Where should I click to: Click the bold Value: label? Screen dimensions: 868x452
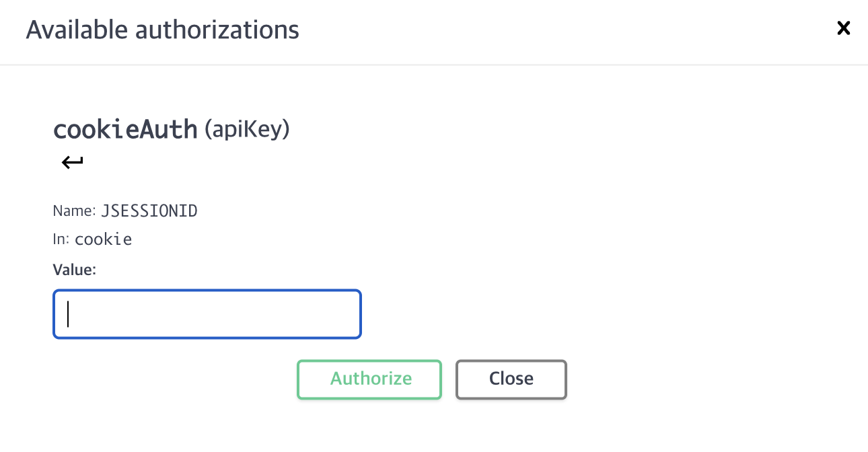(74, 270)
